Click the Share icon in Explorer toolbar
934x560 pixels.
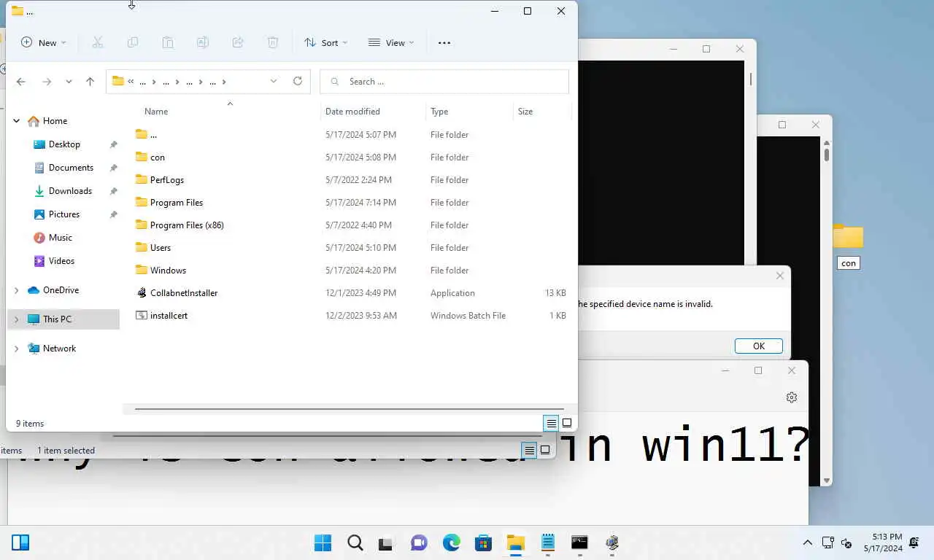point(238,43)
